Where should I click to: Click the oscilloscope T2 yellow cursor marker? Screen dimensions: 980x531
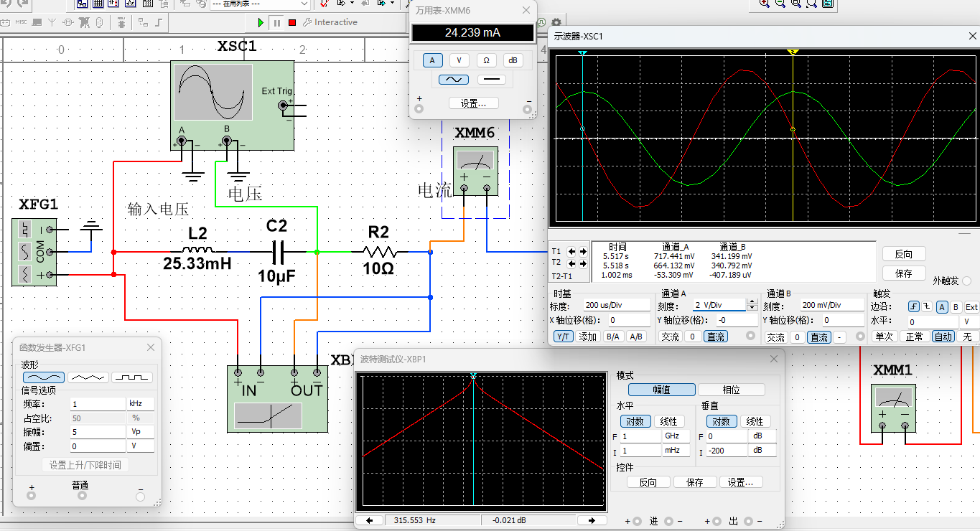pyautogui.click(x=793, y=52)
